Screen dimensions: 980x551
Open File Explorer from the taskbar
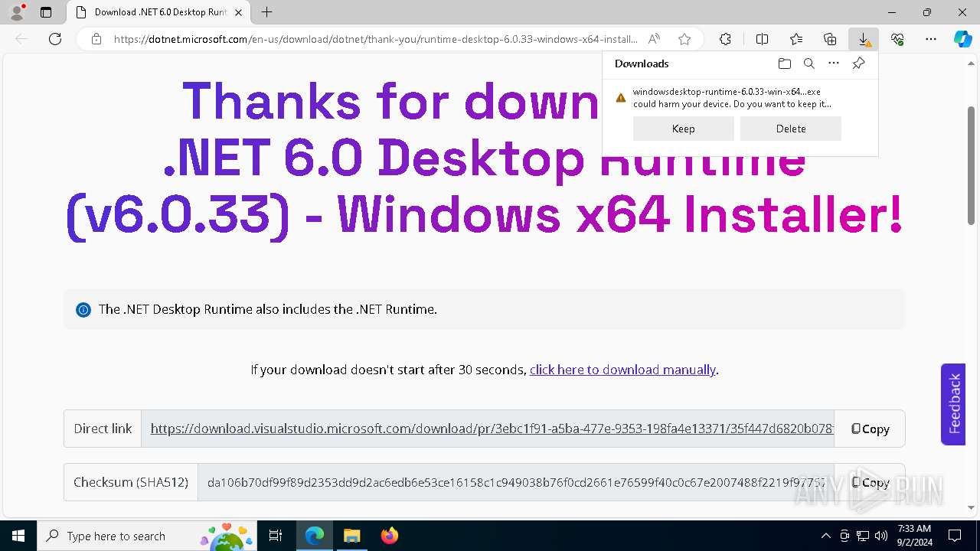pyautogui.click(x=351, y=536)
